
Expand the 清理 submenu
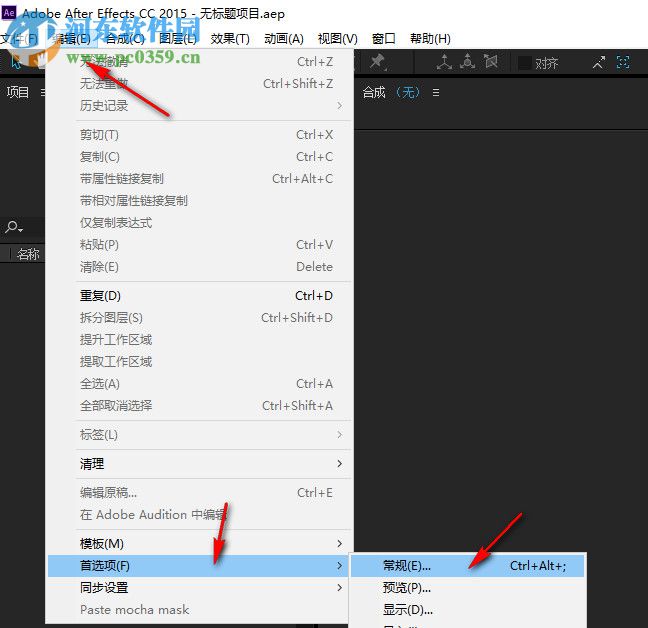199,464
